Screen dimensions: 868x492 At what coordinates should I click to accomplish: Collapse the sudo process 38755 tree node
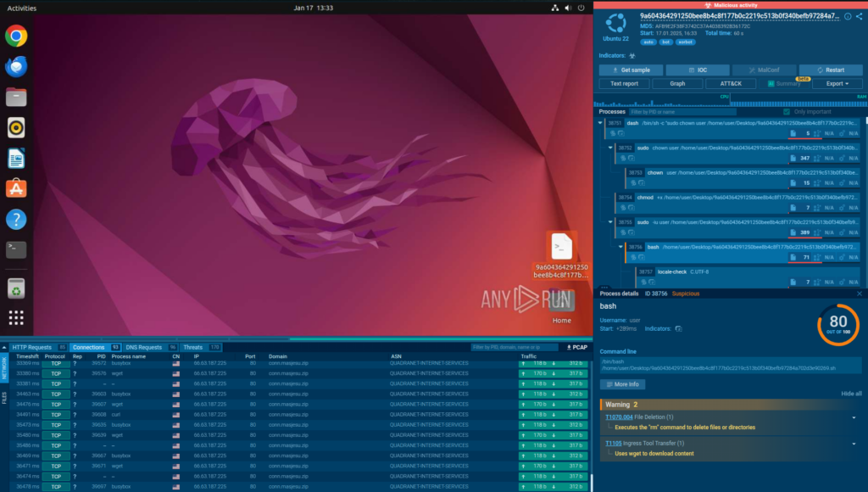pyautogui.click(x=609, y=222)
